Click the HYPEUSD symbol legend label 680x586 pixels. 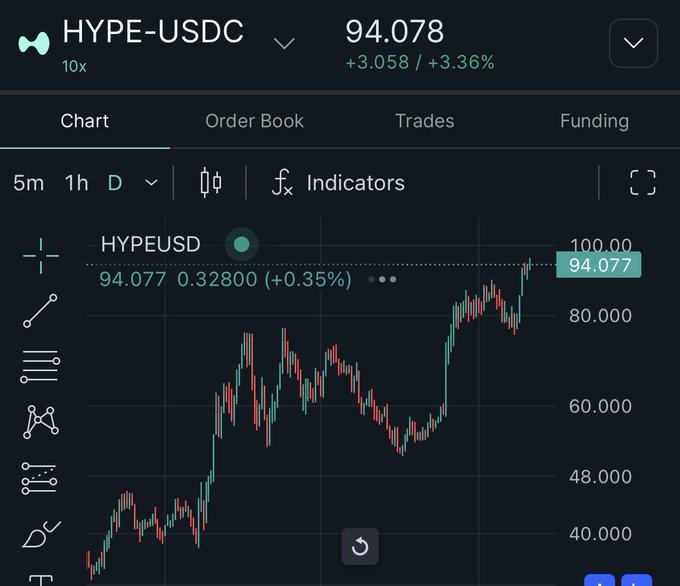pos(150,244)
